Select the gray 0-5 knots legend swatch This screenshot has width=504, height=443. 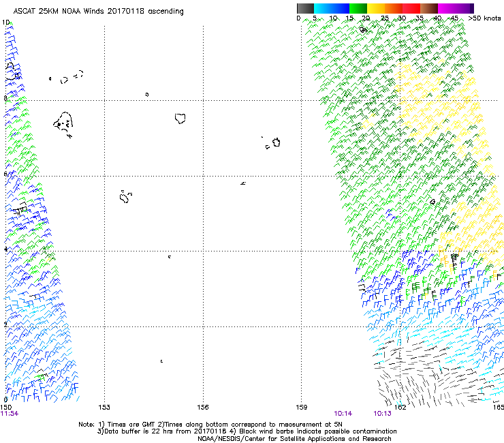tap(305, 8)
